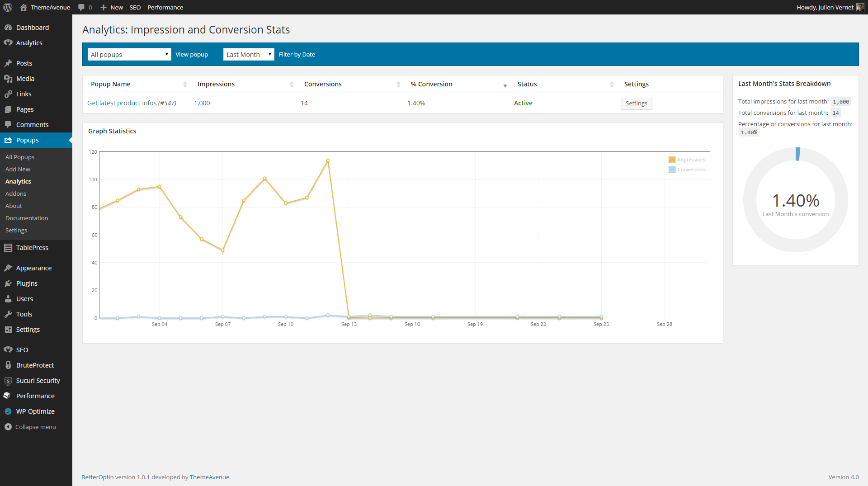Open the Last Month date range dropdown

pyautogui.click(x=249, y=54)
